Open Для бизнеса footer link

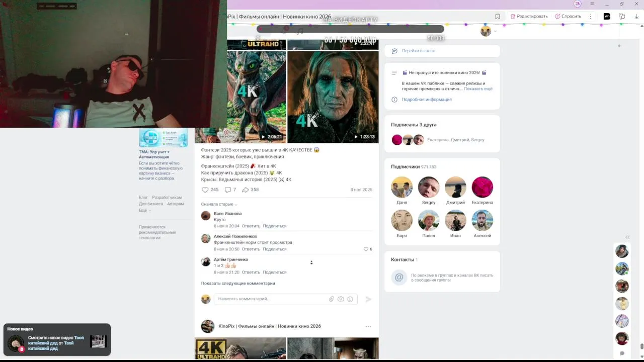[151, 204]
